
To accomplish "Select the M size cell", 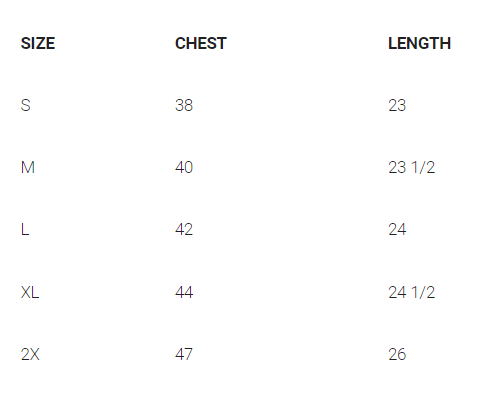I will (28, 167).
